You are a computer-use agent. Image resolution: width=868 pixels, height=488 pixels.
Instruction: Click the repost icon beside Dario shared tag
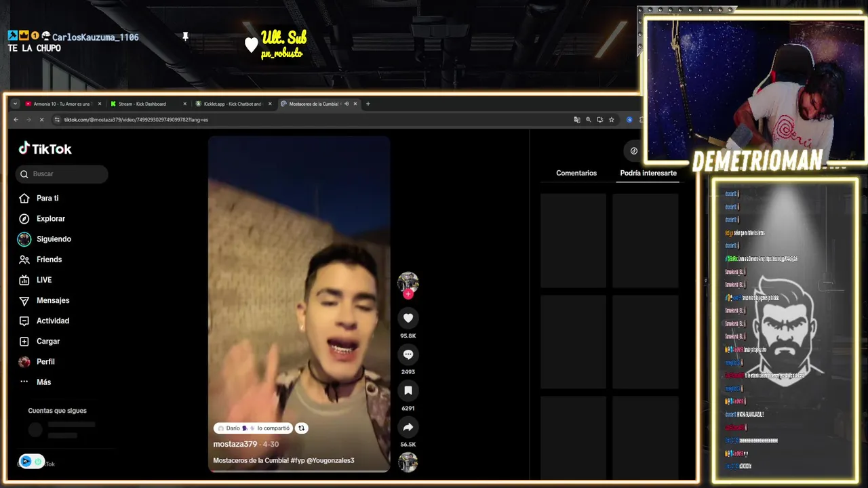pyautogui.click(x=302, y=428)
